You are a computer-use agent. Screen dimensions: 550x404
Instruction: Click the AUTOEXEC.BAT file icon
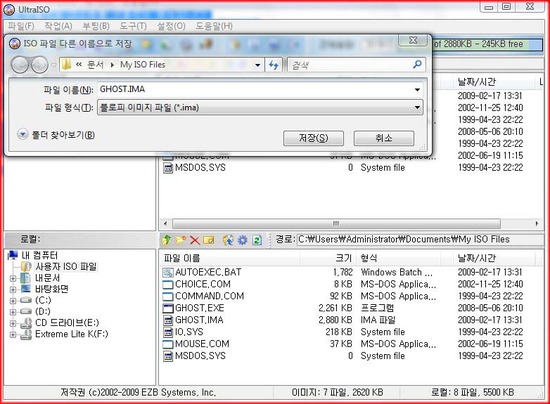coord(168,272)
